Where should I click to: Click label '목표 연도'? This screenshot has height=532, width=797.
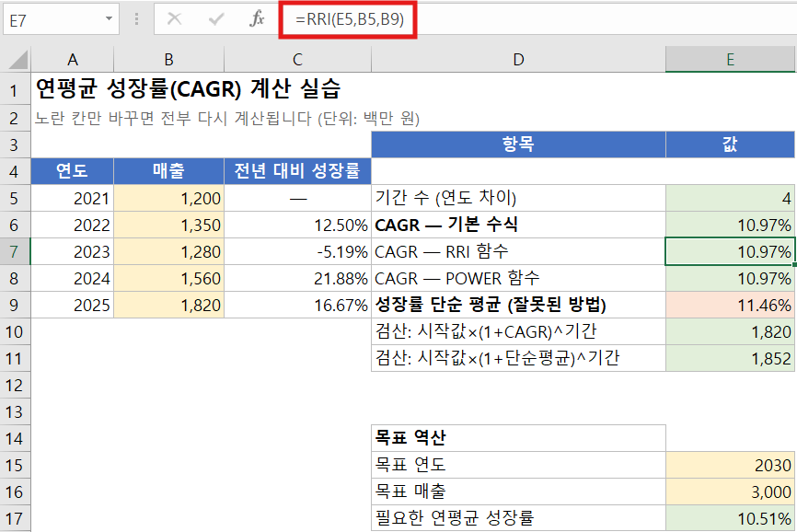click(x=518, y=465)
